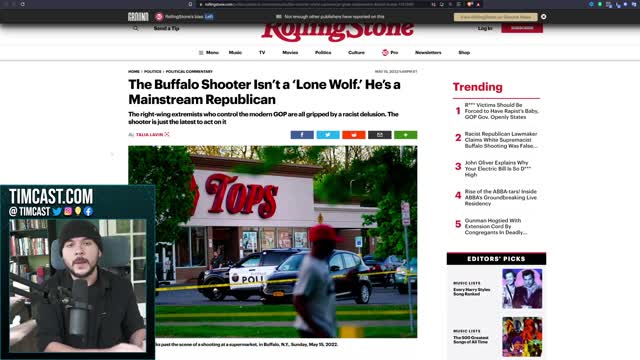The height and width of the screenshot is (360, 640).
Task: Share article on Reddit button
Action: point(353,135)
